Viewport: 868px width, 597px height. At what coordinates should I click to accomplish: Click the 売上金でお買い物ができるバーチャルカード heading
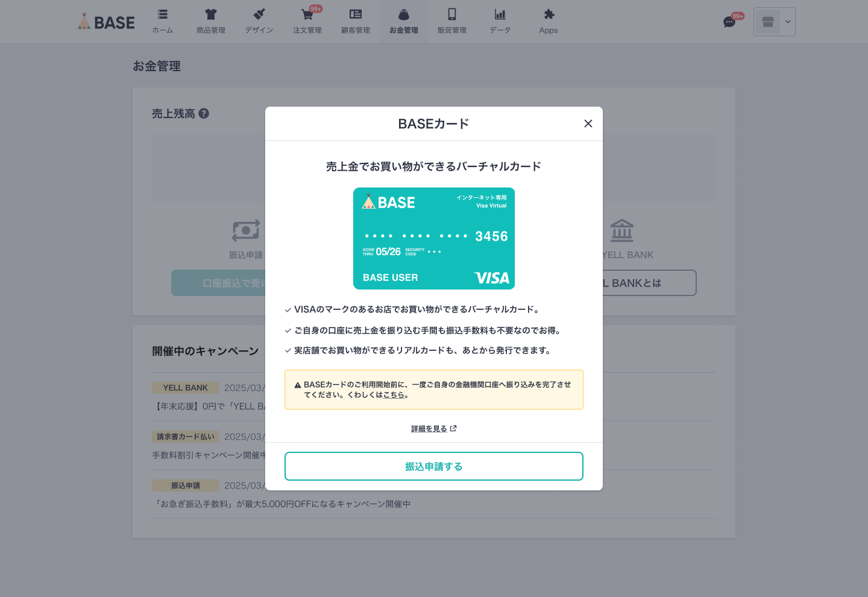click(434, 166)
